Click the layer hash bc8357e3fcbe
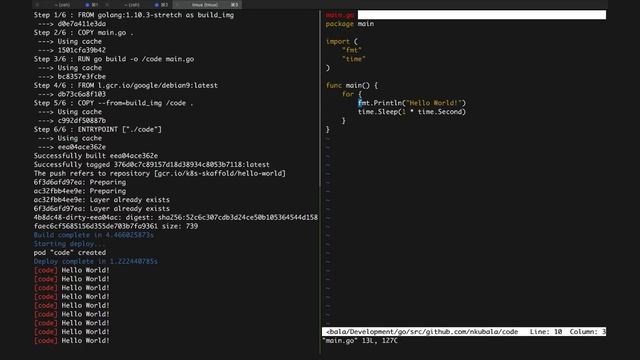640x360 pixels. pyautogui.click(x=82, y=77)
